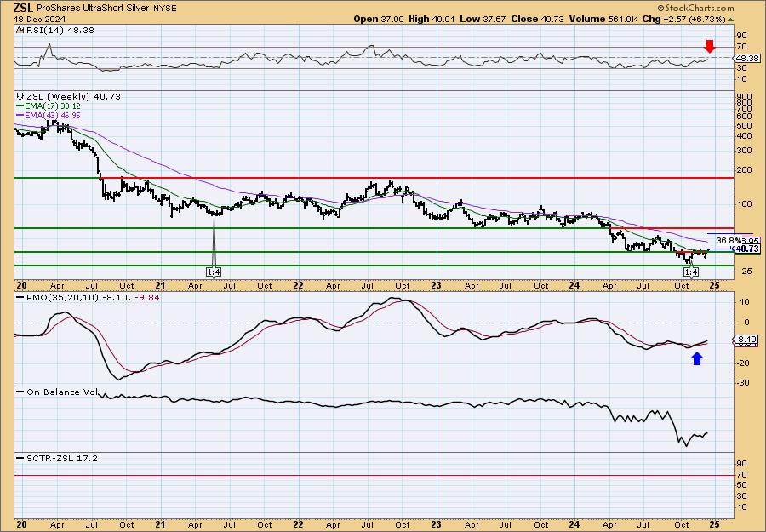Click the 1:4 split marker near Apr 2021

pyautogui.click(x=214, y=272)
